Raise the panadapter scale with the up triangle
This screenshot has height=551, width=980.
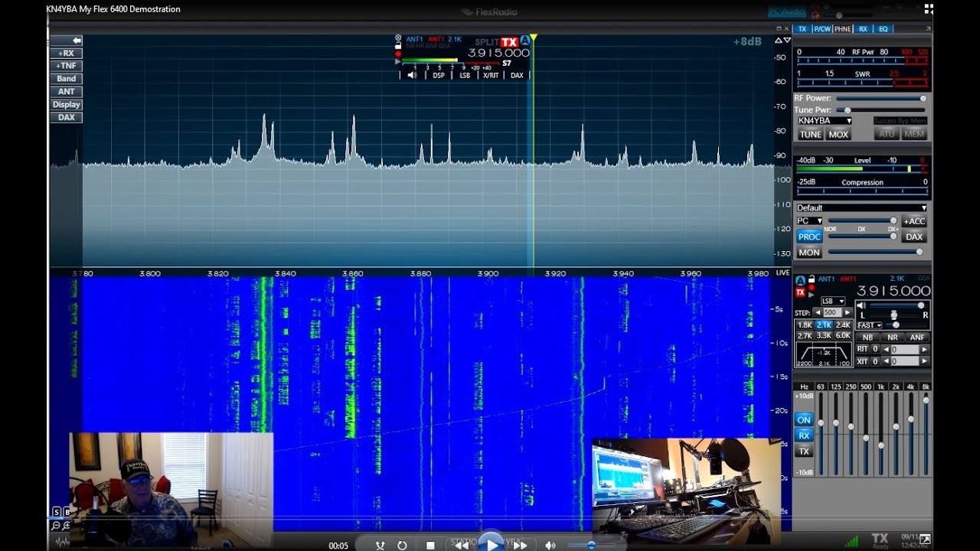[778, 41]
